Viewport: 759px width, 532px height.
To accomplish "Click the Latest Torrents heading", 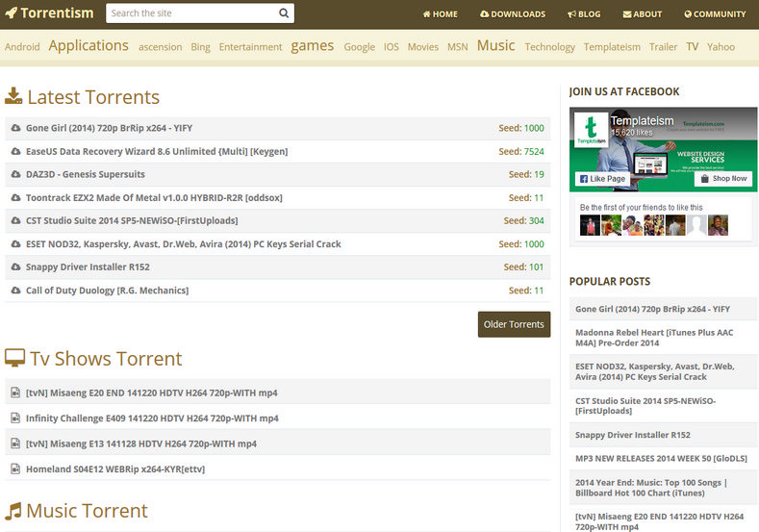I will pyautogui.click(x=93, y=97).
